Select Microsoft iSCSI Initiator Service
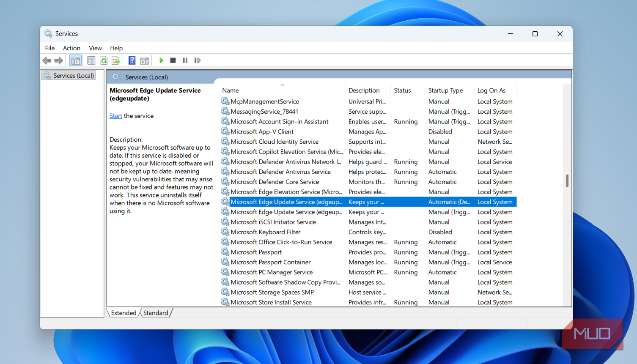 (x=368, y=222)
